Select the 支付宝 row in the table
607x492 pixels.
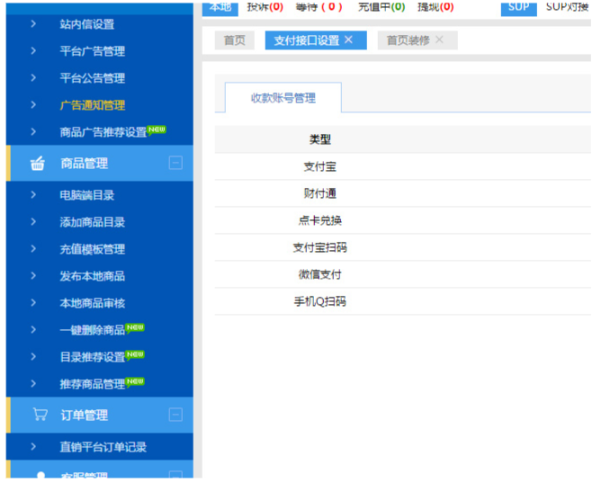click(x=320, y=166)
